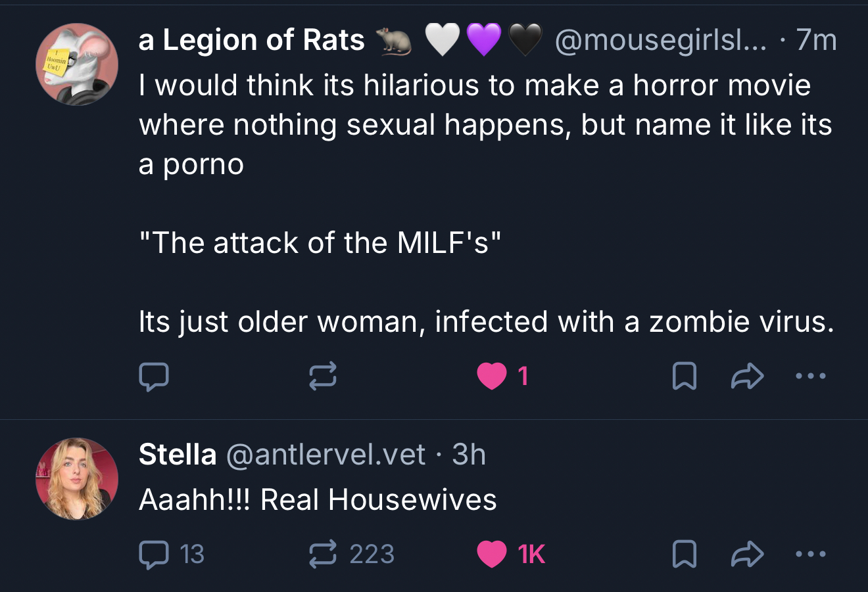Bookmark Stella's Real Housewives post
The width and height of the screenshot is (868, 592).
pyautogui.click(x=684, y=554)
